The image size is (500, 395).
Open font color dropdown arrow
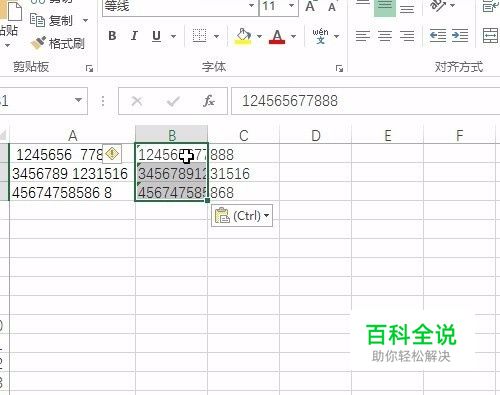coord(294,36)
